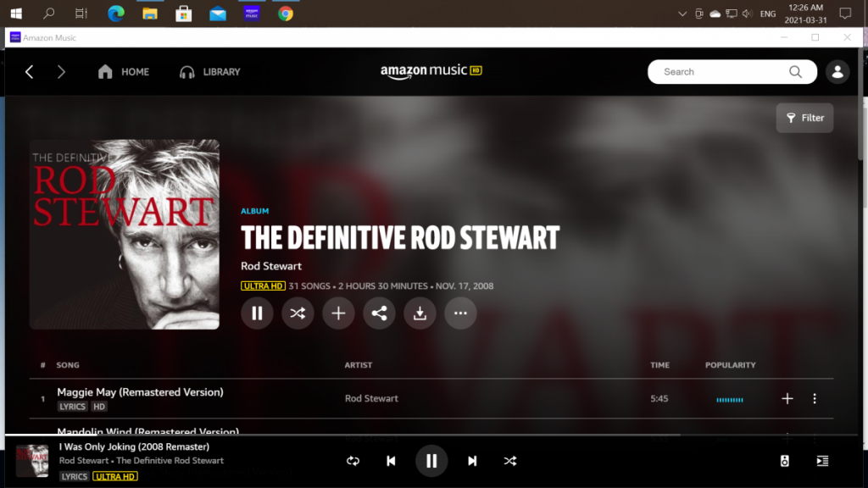Viewport: 868px width, 488px height.
Task: Click the Amazon Music HD logo
Action: pyautogui.click(x=431, y=71)
